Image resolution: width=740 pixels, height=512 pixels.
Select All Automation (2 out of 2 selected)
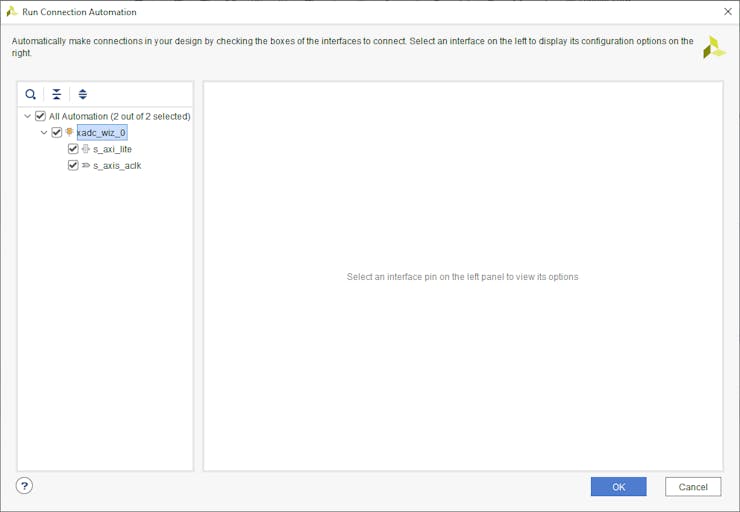click(x=120, y=116)
